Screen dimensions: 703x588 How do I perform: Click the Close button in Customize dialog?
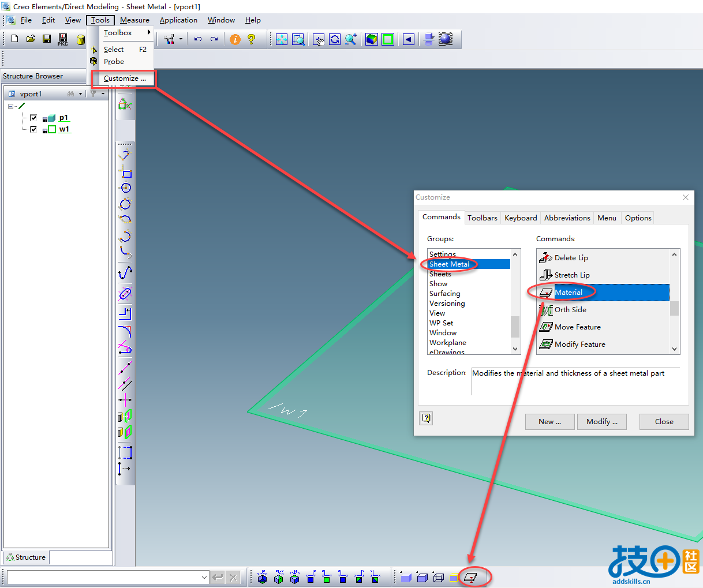(x=664, y=422)
